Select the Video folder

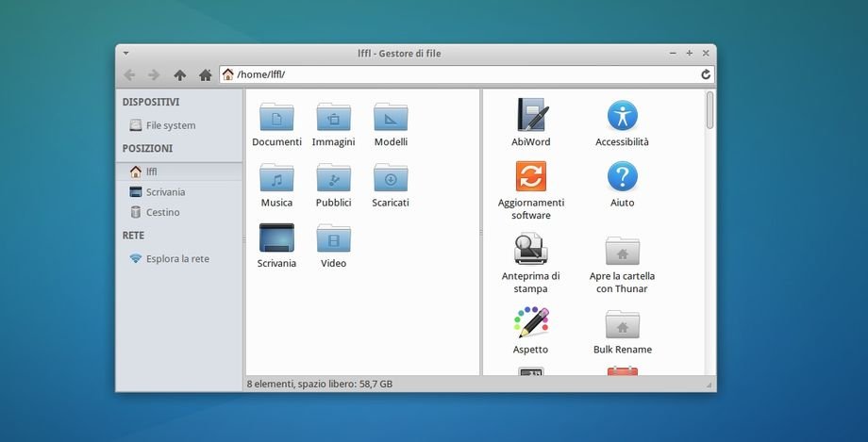(333, 238)
